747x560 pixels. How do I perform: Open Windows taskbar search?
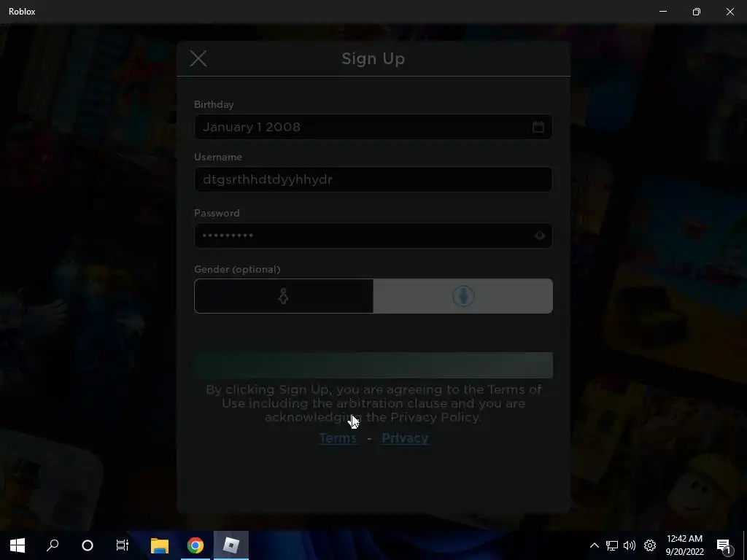53,545
